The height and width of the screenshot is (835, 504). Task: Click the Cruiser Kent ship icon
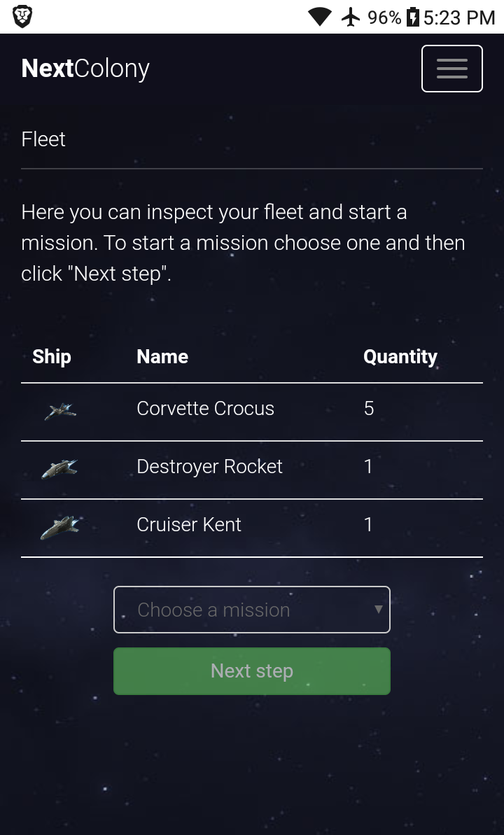point(59,527)
